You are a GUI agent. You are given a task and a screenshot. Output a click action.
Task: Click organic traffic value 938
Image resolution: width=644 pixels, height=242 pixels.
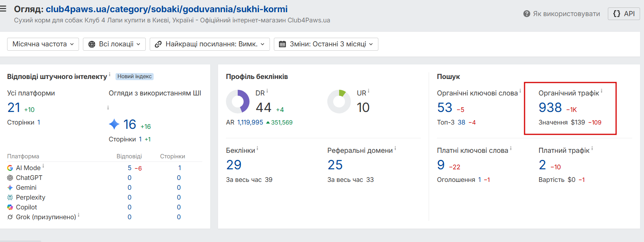(x=550, y=107)
